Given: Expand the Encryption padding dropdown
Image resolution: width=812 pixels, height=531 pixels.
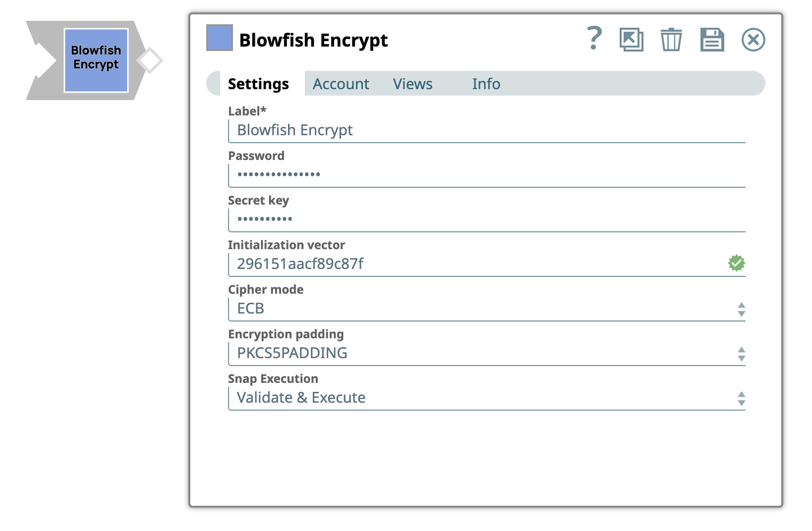Looking at the screenshot, I should click(486, 353).
